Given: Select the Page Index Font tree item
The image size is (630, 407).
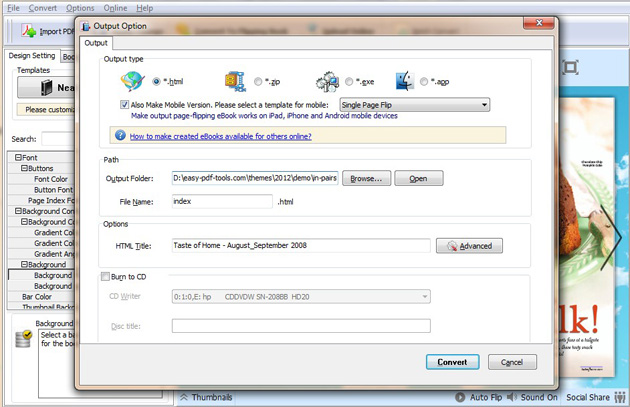Looking at the screenshot, I should [x=51, y=200].
